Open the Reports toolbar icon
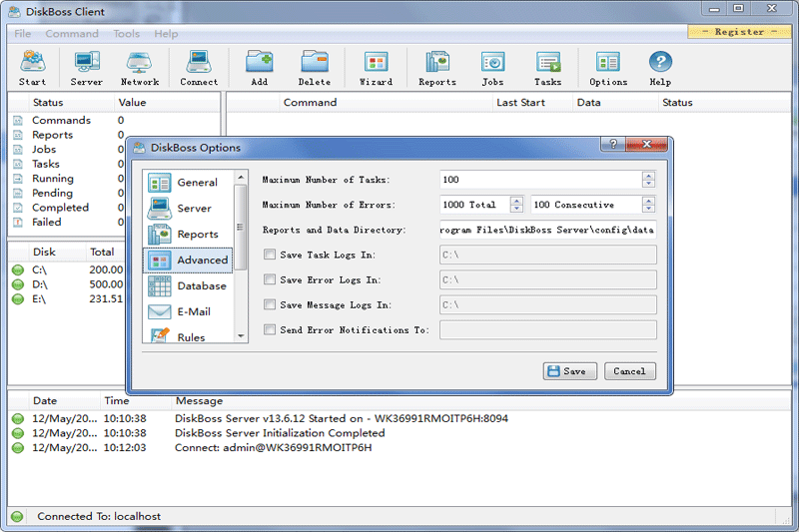This screenshot has width=799, height=532. pos(436,68)
